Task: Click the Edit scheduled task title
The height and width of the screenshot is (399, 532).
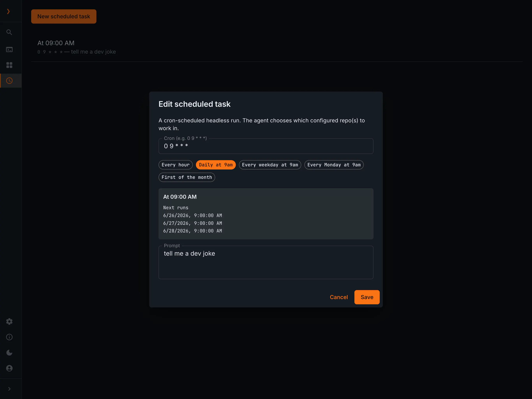Action: tap(194, 104)
